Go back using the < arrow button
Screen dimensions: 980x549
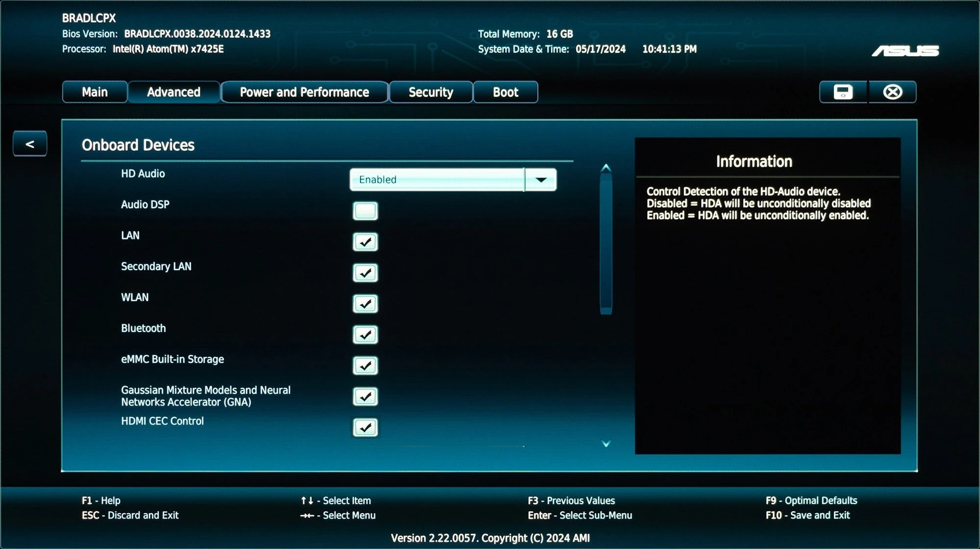(30, 144)
